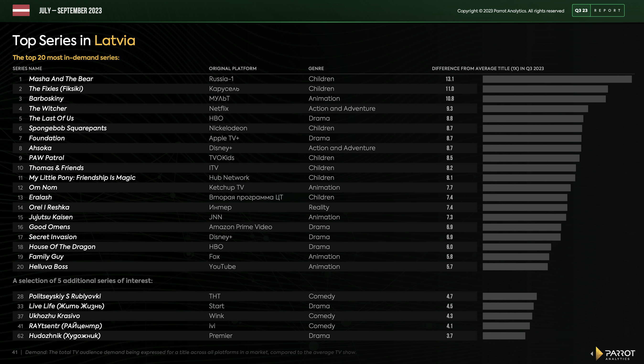The height and width of the screenshot is (364, 644).
Task: Click the Q3 23 badge
Action: (x=581, y=11)
